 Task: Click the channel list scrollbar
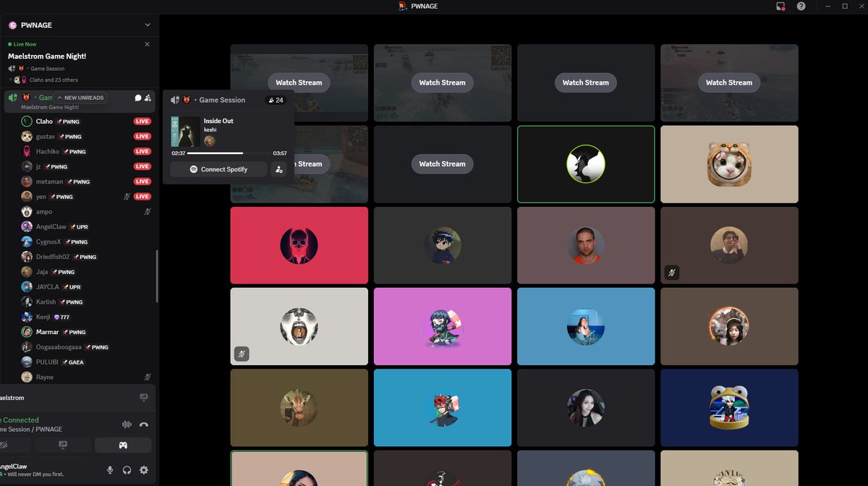157,276
